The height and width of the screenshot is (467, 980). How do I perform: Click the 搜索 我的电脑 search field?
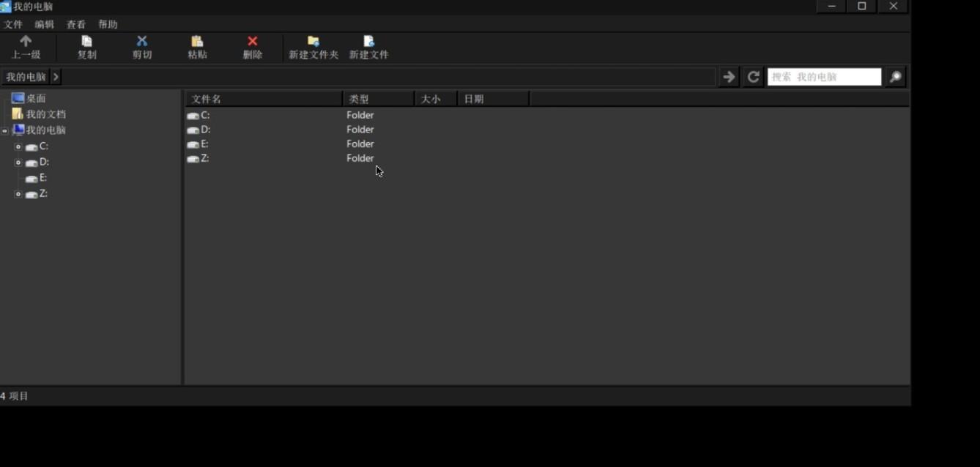pyautogui.click(x=823, y=77)
